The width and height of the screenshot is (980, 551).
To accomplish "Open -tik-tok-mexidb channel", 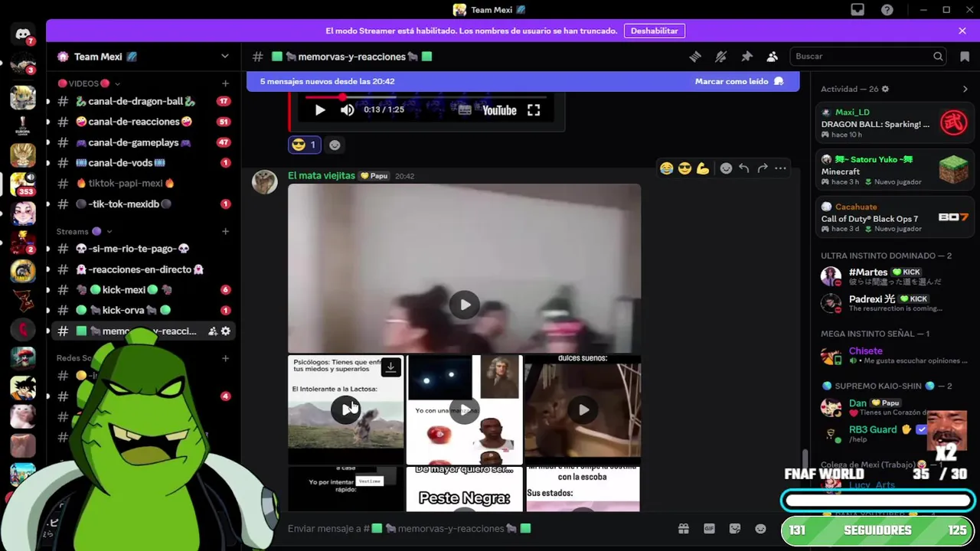I will (x=141, y=204).
